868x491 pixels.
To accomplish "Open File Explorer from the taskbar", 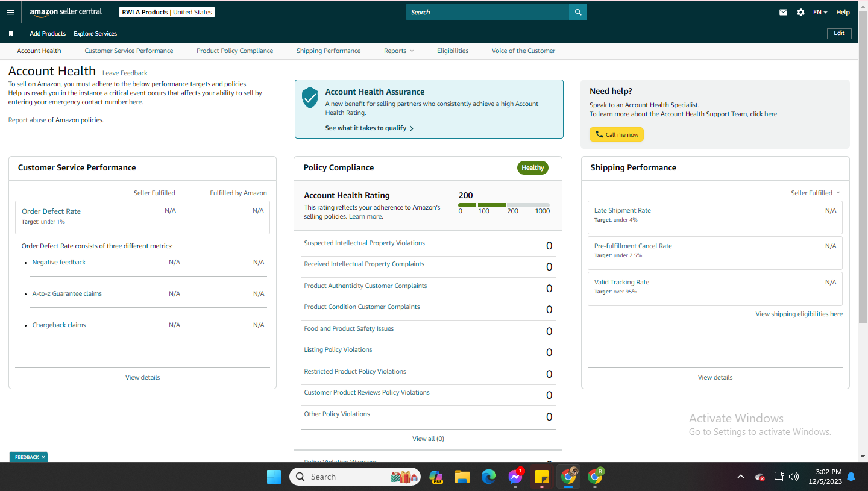I will click(462, 477).
